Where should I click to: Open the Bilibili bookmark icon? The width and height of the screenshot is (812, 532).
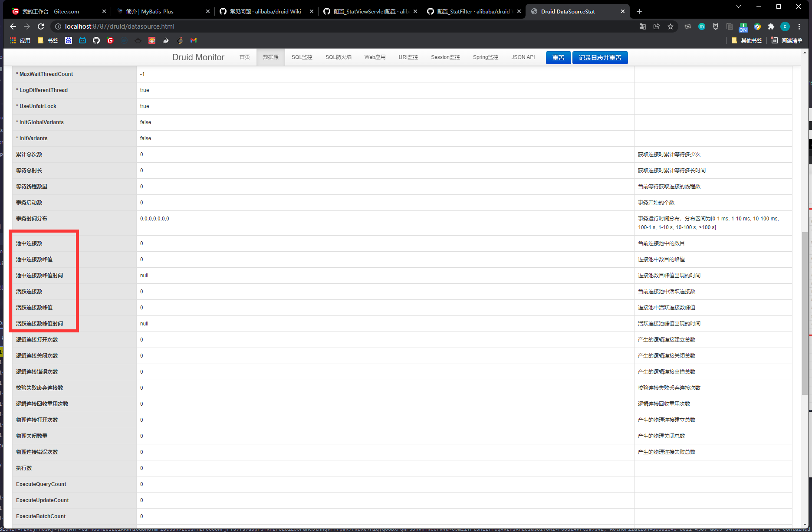tap(82, 40)
